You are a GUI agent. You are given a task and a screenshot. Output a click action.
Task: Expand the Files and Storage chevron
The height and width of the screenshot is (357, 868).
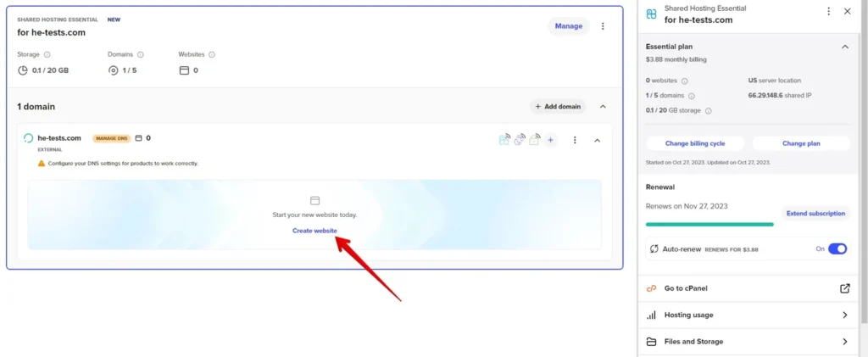[x=845, y=342]
